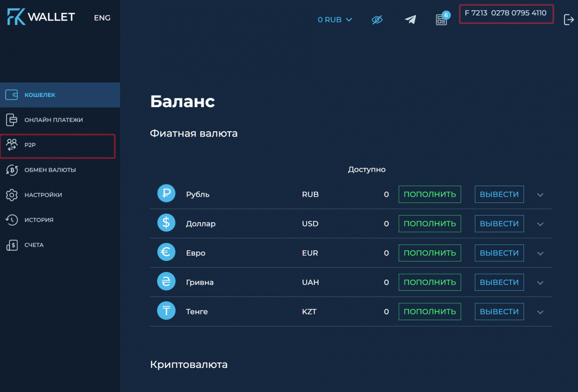Toggle balance visibility with eye icon
Image resolution: width=578 pixels, height=392 pixels.
pyautogui.click(x=377, y=20)
